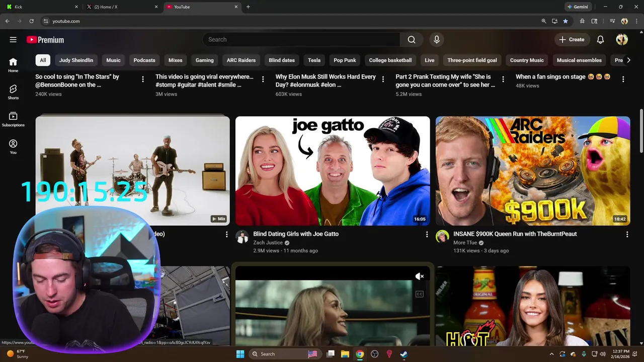The height and width of the screenshot is (362, 644).
Task: Open options menu for Benson Boone short
Action: [143, 79]
